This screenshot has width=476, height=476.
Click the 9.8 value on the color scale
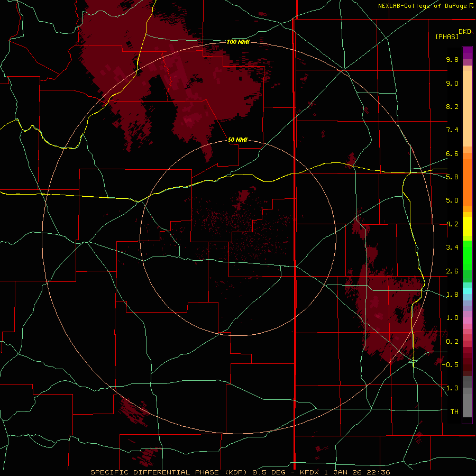452,59
